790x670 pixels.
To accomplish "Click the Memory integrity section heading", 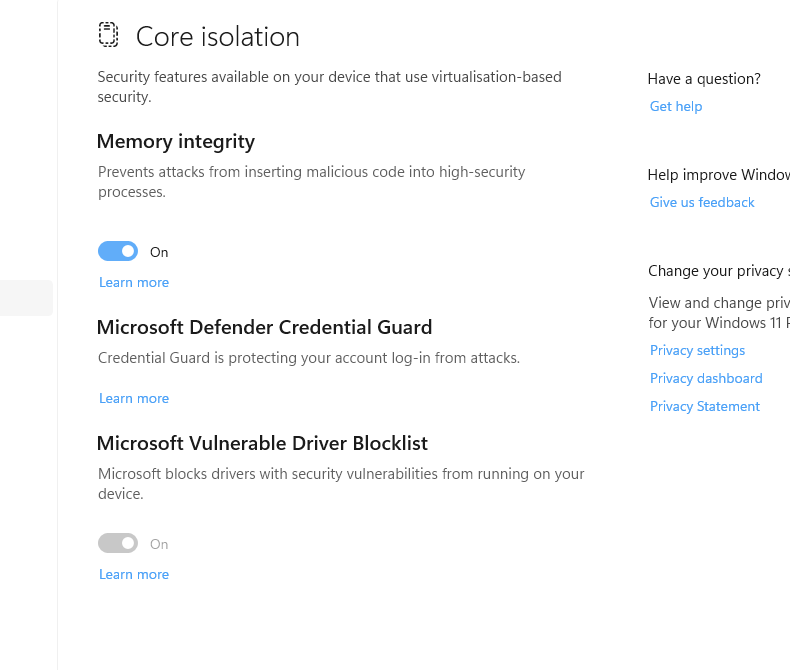I will (176, 142).
